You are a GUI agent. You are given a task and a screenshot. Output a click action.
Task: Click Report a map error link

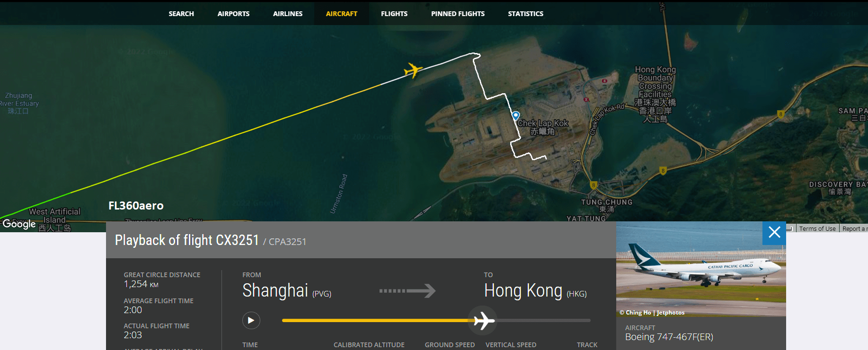[x=854, y=228]
